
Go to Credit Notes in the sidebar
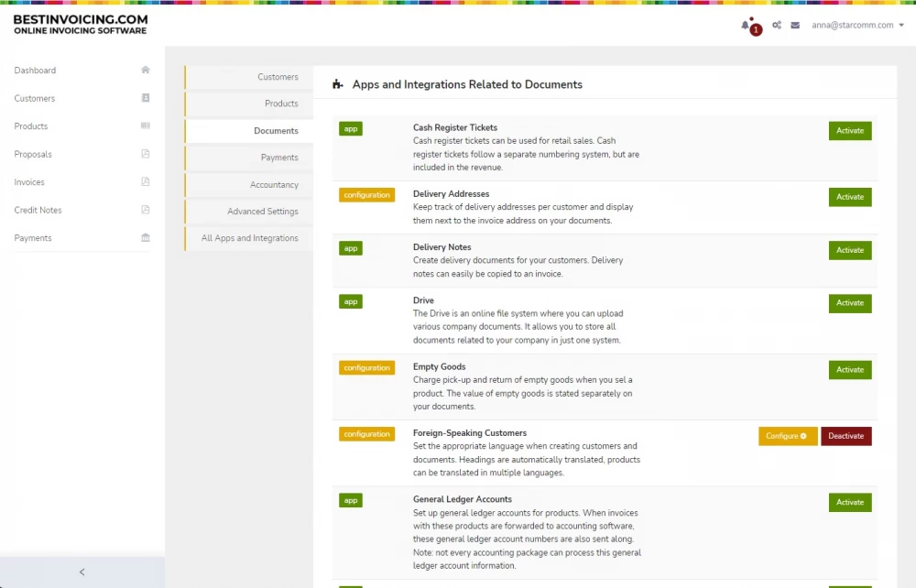tap(38, 211)
